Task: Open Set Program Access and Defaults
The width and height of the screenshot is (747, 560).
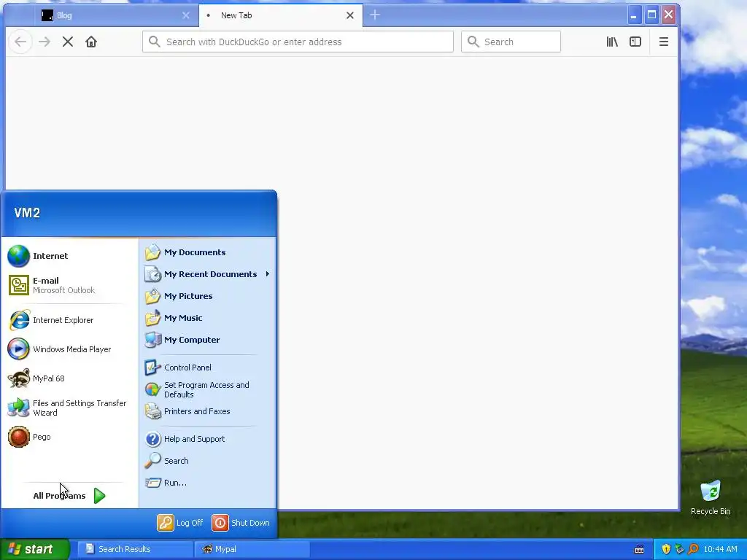Action: click(208, 389)
